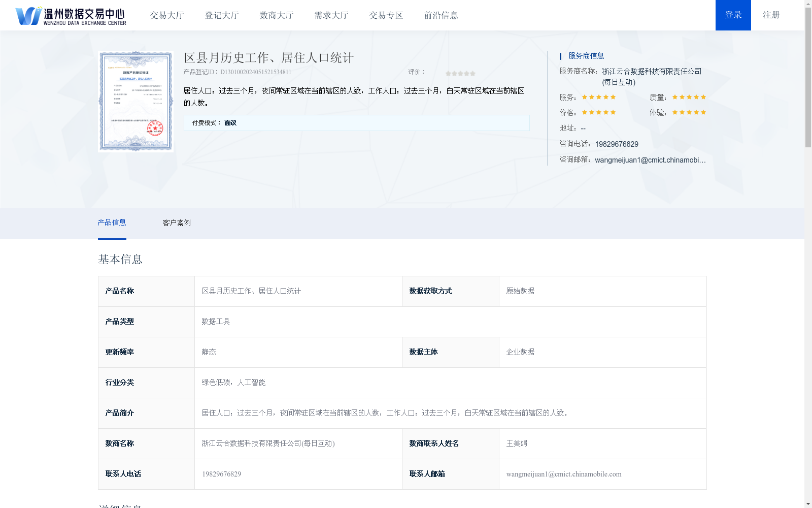Click the 付费模式 面议 box

[356, 123]
